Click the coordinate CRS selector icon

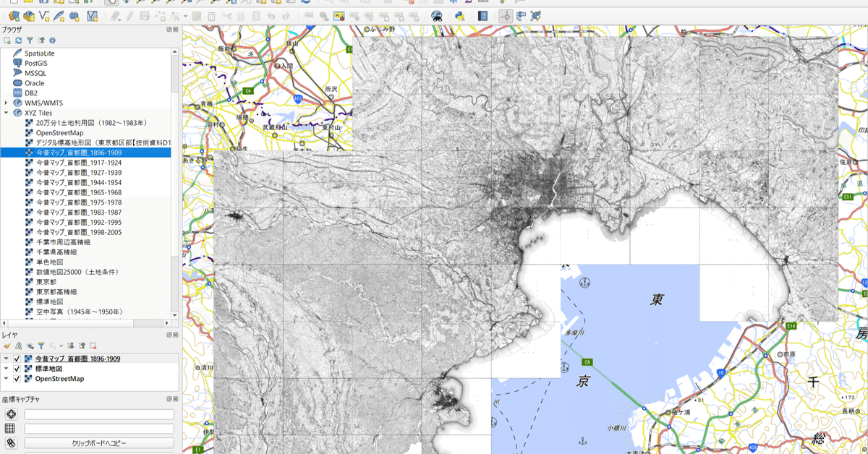11,414
